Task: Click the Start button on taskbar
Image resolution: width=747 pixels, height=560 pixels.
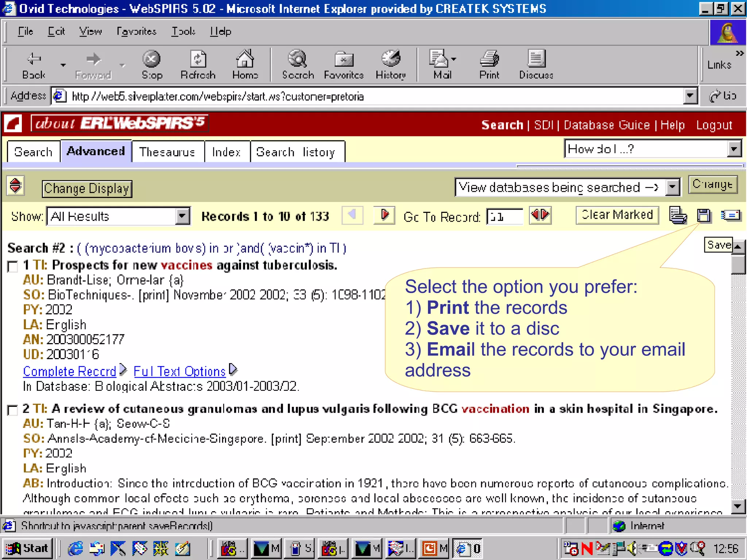Action: (28, 548)
